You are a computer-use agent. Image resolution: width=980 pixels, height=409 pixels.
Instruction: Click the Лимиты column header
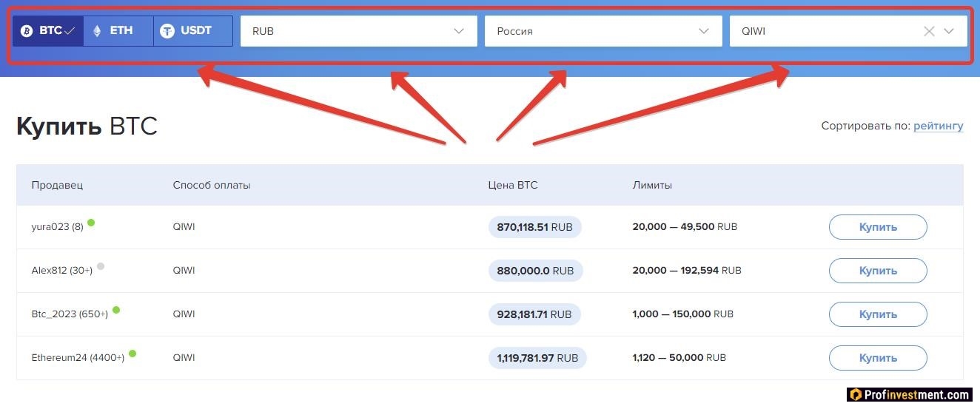click(x=652, y=185)
